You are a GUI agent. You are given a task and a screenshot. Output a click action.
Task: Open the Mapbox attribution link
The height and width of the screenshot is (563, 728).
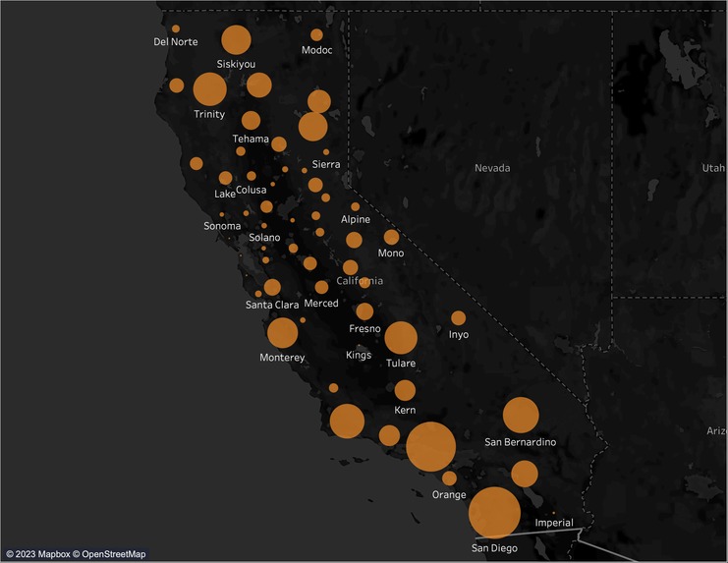(37, 554)
